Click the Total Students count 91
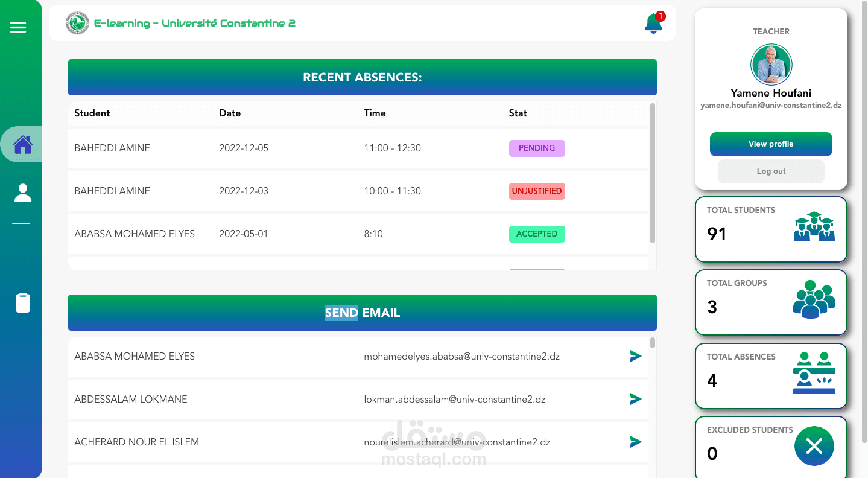 (717, 234)
